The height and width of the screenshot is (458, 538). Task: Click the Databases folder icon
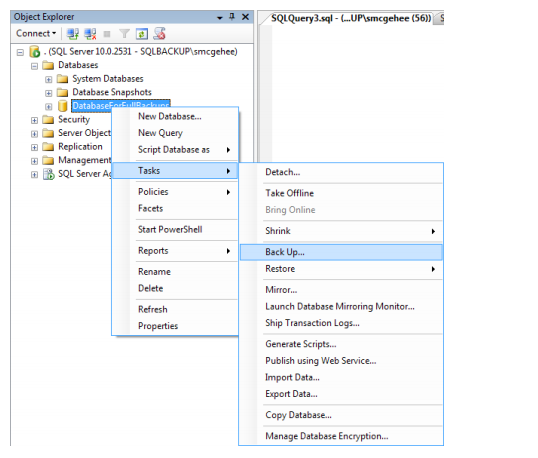click(x=48, y=65)
